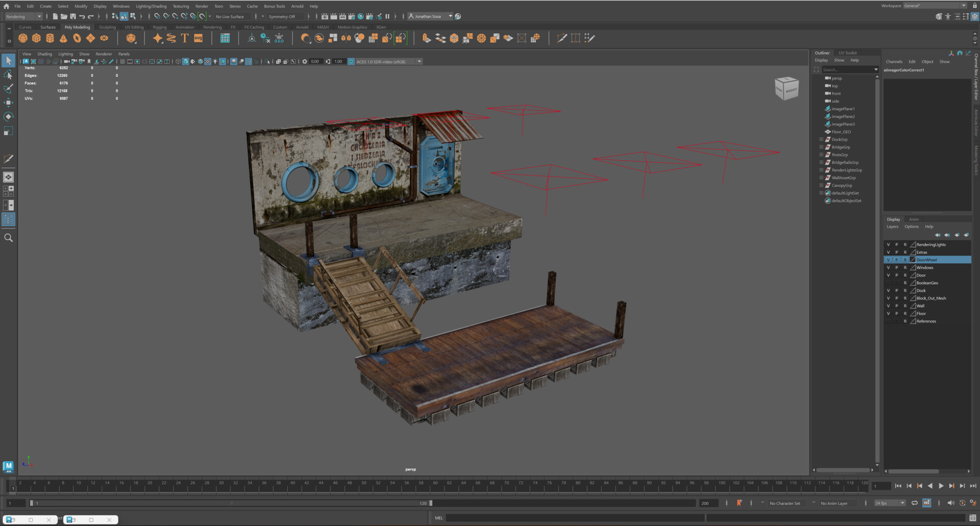This screenshot has width=980, height=526.
Task: Select the Paint Selection tool in toolbox
Action: (x=8, y=89)
